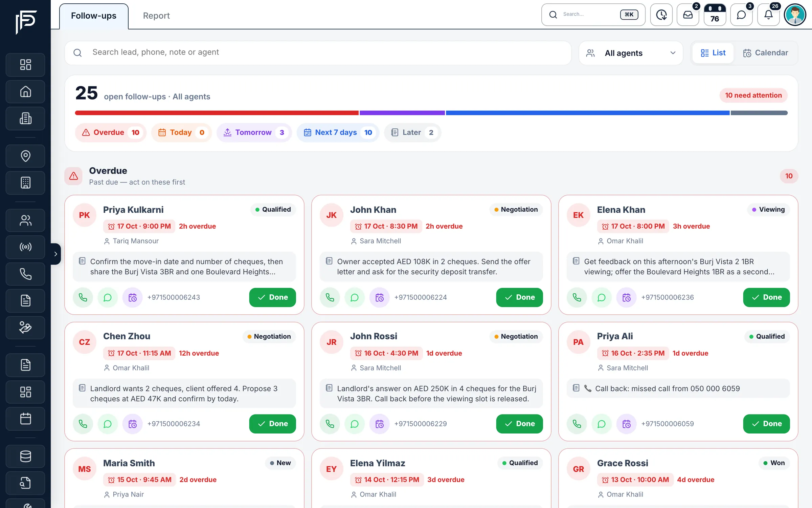Open the Maria Smith lead name
Screen dimensions: 812x508
[129, 463]
